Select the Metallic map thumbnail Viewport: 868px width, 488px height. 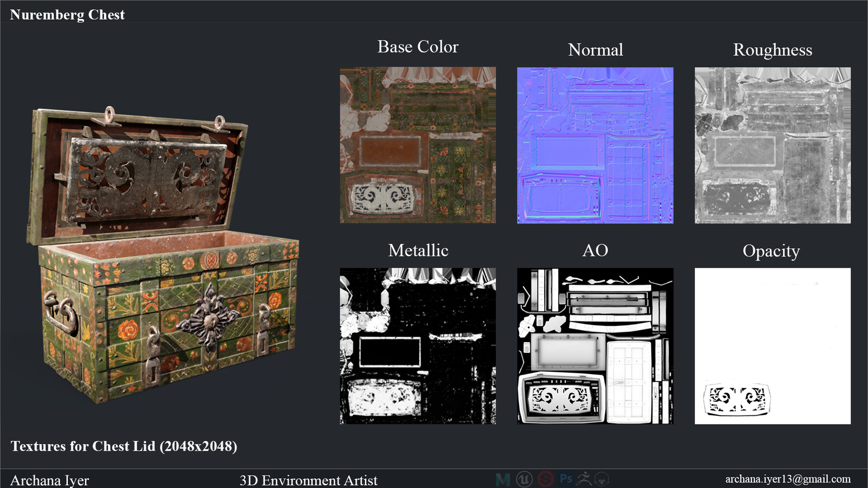point(418,347)
